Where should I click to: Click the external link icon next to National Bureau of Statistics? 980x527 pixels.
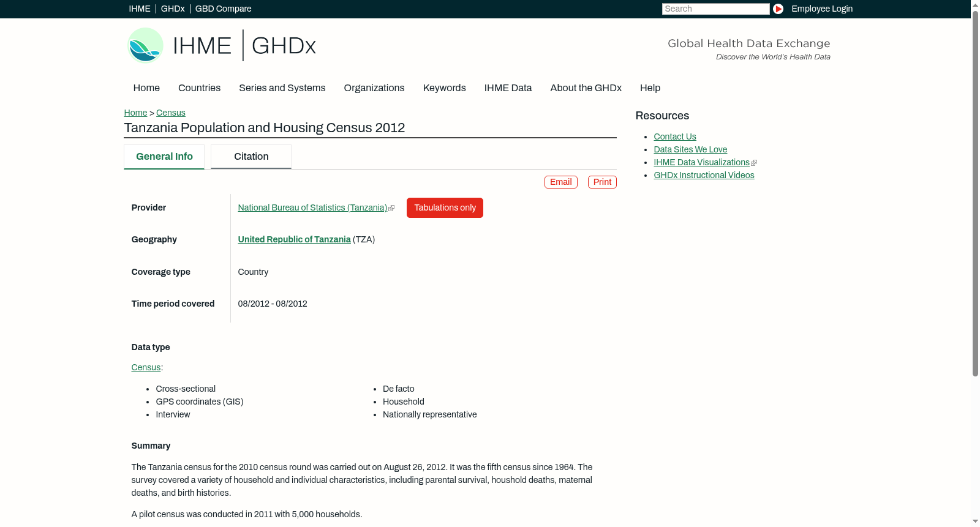[x=391, y=208]
